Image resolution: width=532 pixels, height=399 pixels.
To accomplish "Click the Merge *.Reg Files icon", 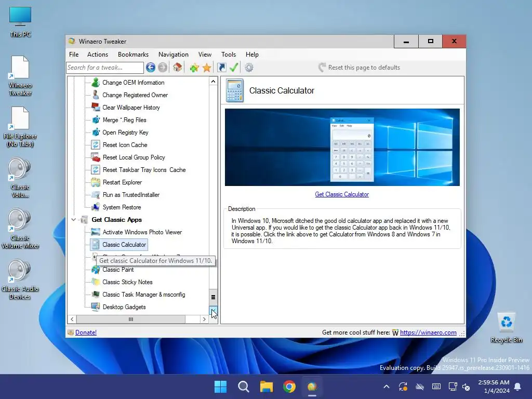I will click(96, 120).
